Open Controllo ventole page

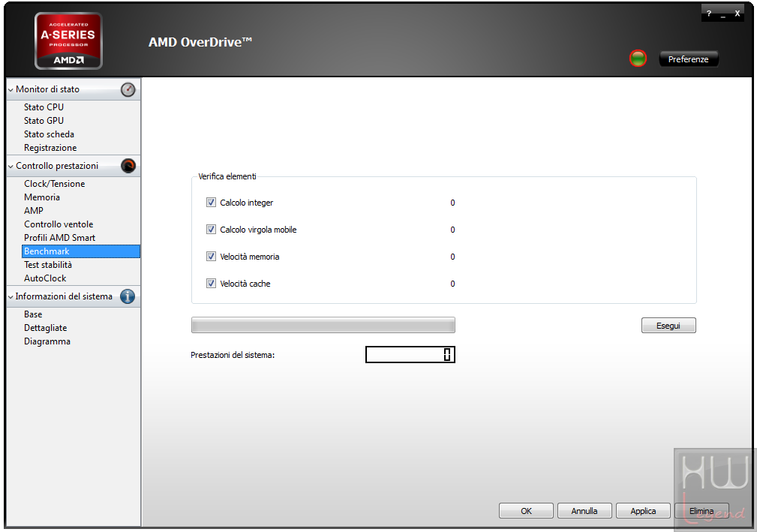(59, 224)
